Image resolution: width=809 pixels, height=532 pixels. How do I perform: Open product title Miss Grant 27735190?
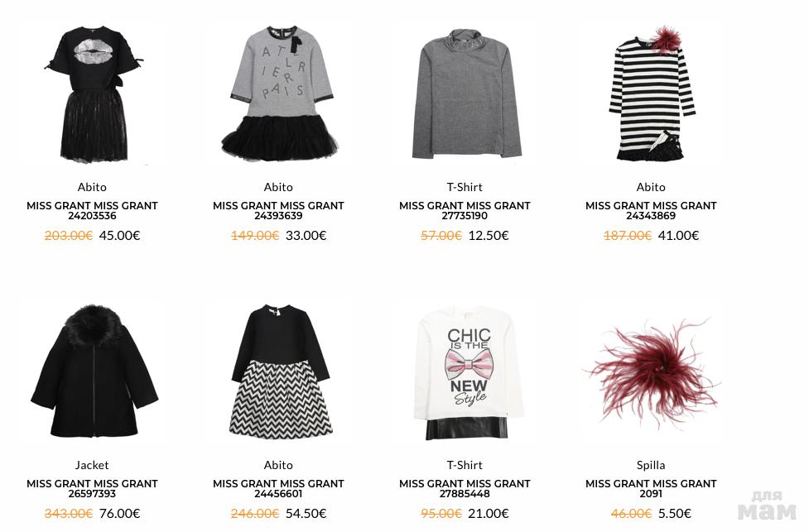[x=465, y=210]
